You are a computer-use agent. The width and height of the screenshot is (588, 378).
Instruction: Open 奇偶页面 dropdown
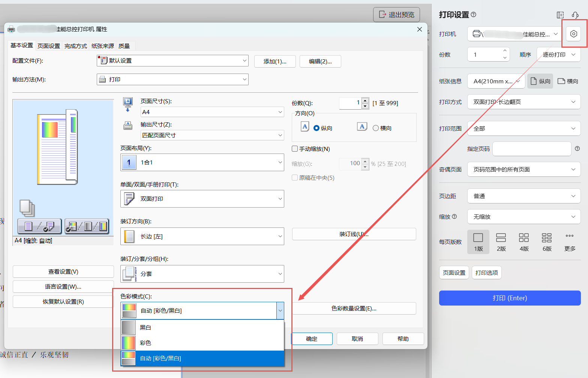click(x=524, y=169)
